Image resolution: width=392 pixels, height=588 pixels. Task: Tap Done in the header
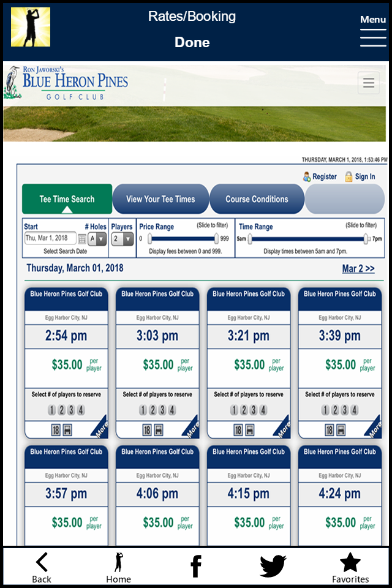pyautogui.click(x=192, y=42)
